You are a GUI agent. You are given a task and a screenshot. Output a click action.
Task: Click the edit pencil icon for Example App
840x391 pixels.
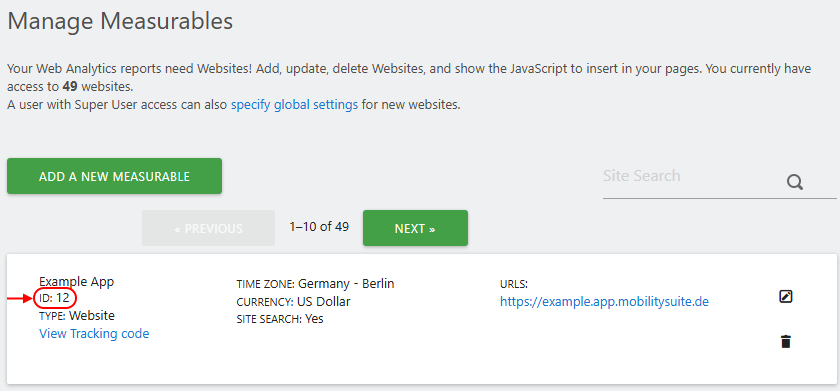[785, 296]
